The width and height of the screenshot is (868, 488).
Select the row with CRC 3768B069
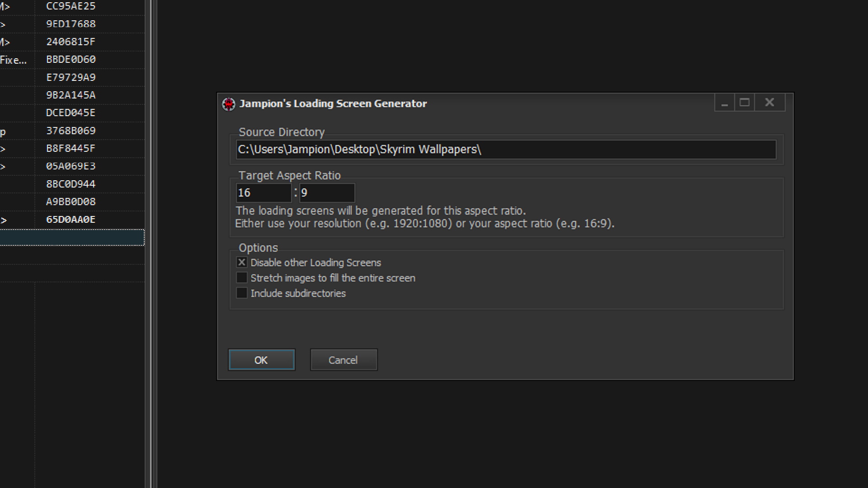coord(71,131)
